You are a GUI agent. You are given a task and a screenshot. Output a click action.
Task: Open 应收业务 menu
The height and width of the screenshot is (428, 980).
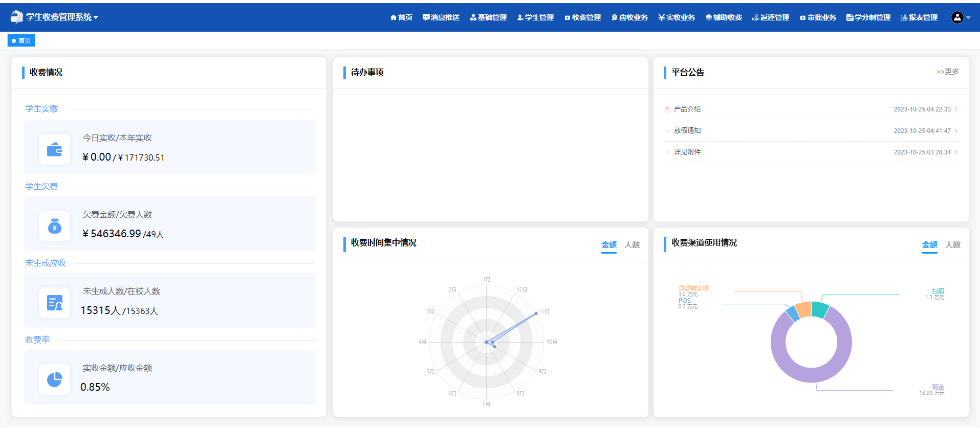[629, 17]
